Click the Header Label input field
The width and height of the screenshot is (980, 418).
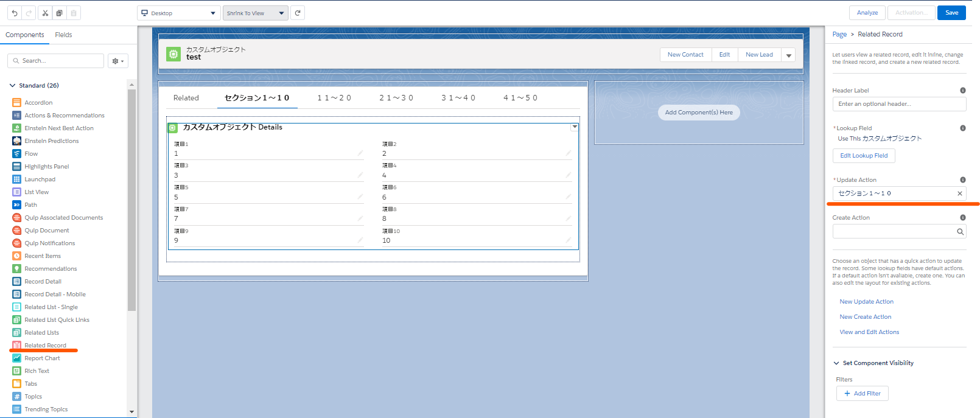click(x=898, y=104)
